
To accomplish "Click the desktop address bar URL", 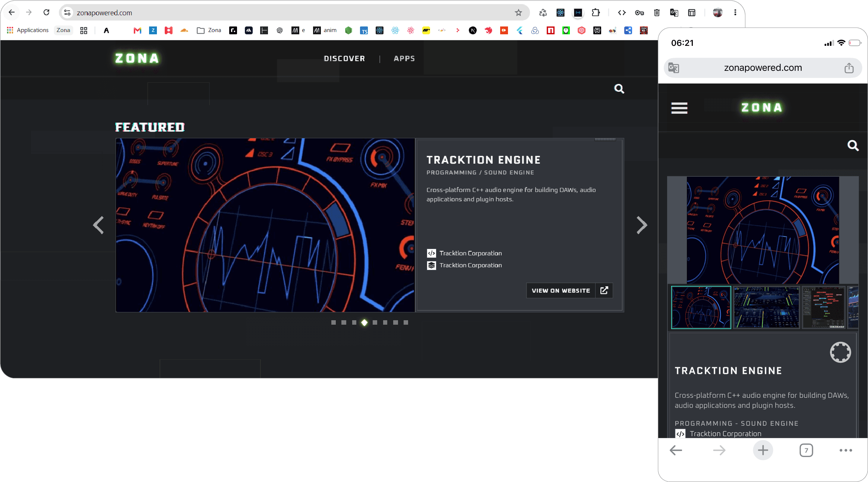I will [x=104, y=13].
